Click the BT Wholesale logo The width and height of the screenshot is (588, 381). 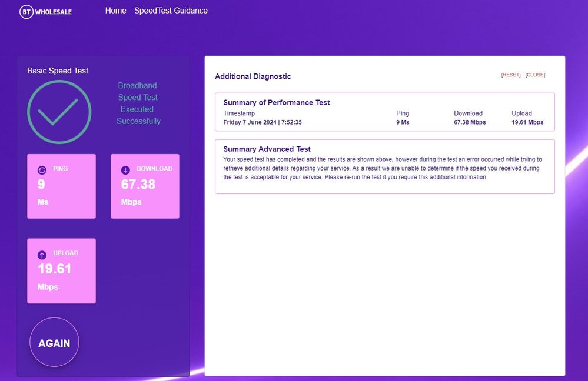(45, 11)
